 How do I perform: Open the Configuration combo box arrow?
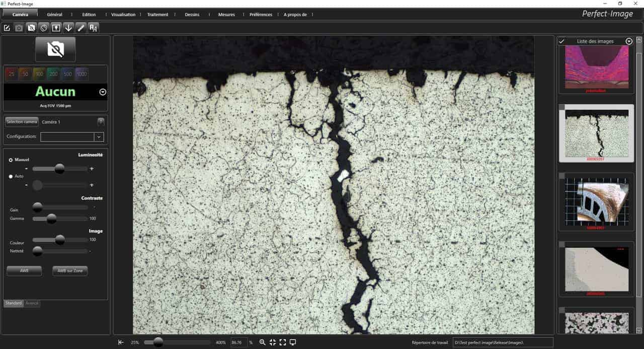point(99,136)
